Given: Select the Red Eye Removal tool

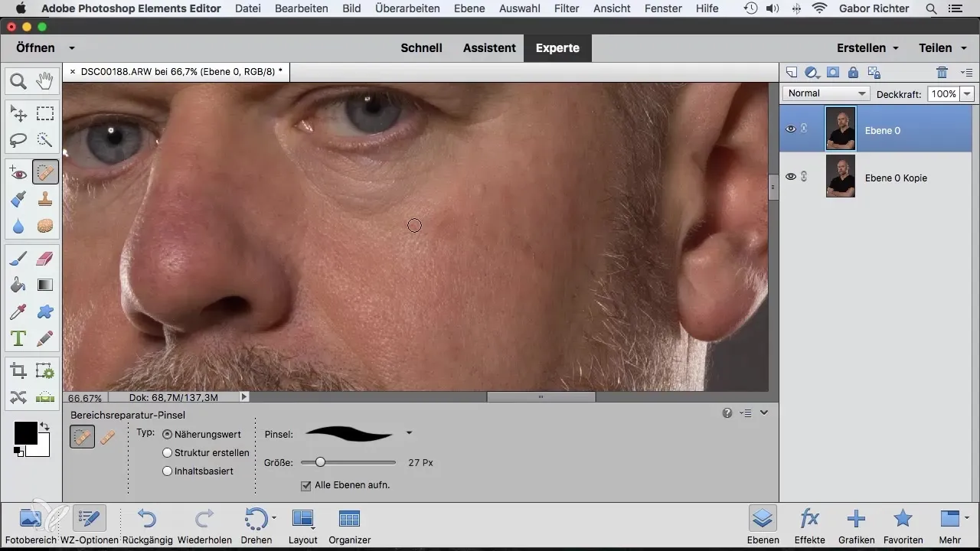Looking at the screenshot, I should pyautogui.click(x=18, y=174).
